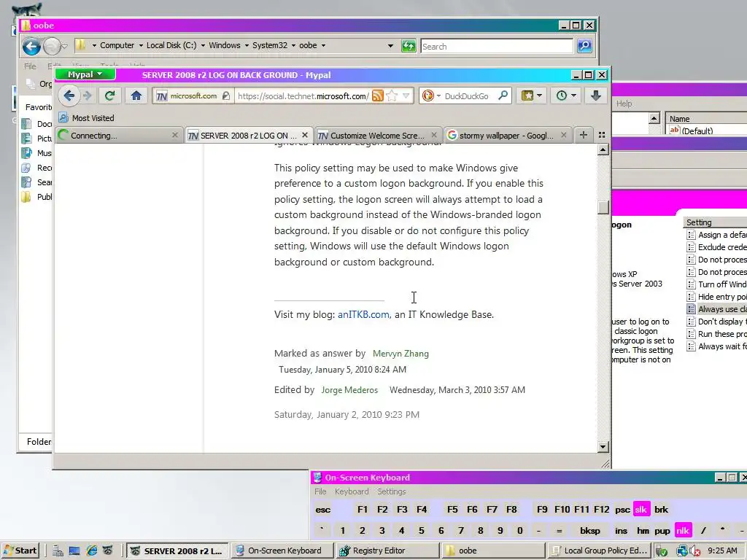Click the F5 key on On-Screen Keyboard
Viewport: 747px width, 560px height.
tap(452, 510)
